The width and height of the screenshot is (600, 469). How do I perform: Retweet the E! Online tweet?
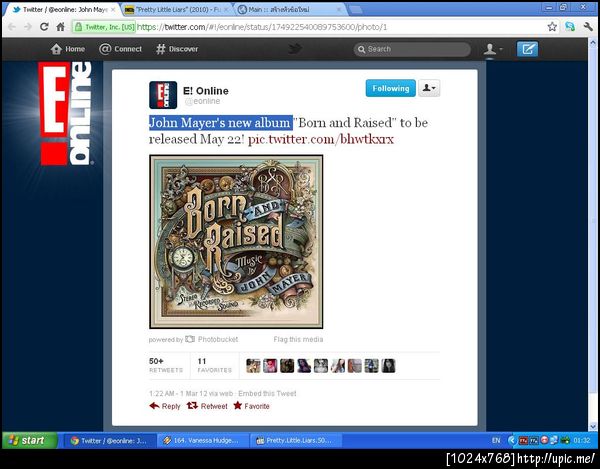point(207,406)
